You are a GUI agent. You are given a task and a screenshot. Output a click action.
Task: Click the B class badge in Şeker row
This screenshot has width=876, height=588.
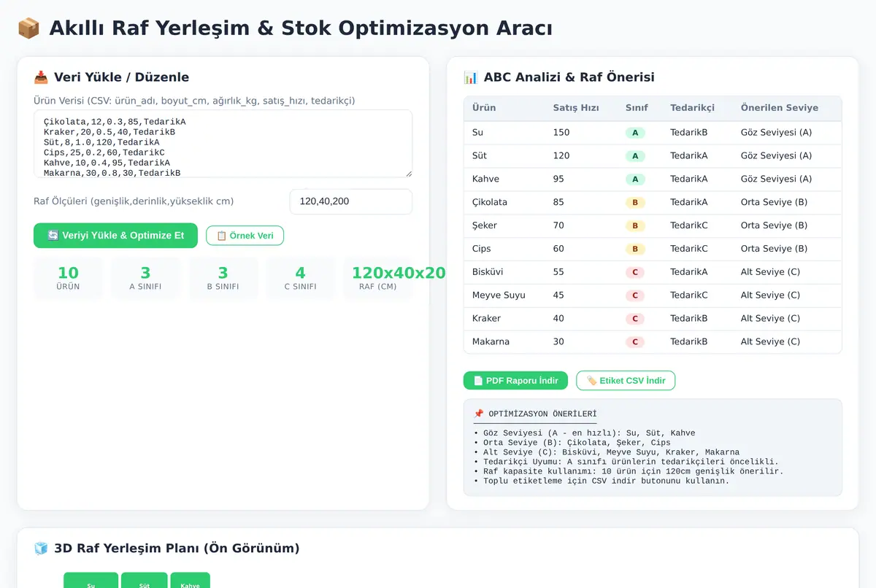[635, 226]
